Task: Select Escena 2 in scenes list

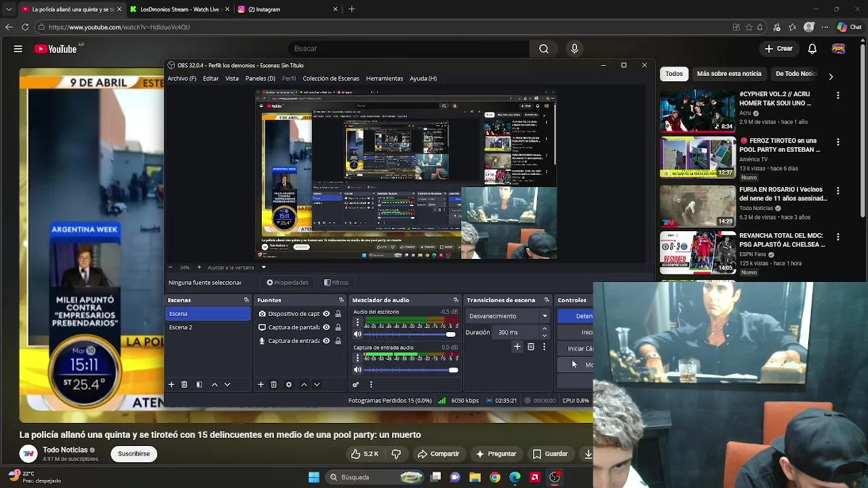Action: pos(208,327)
